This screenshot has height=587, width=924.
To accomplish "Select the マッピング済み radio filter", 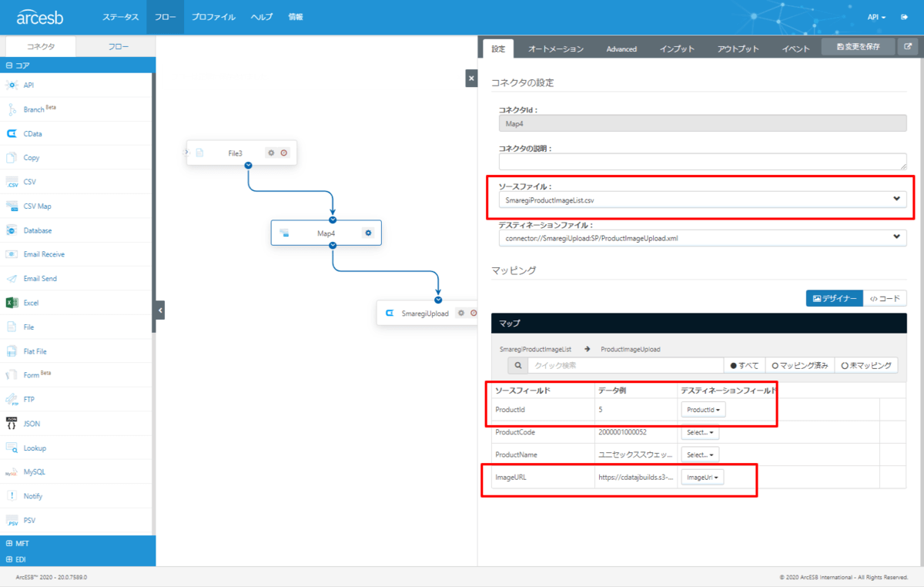I will pos(800,365).
